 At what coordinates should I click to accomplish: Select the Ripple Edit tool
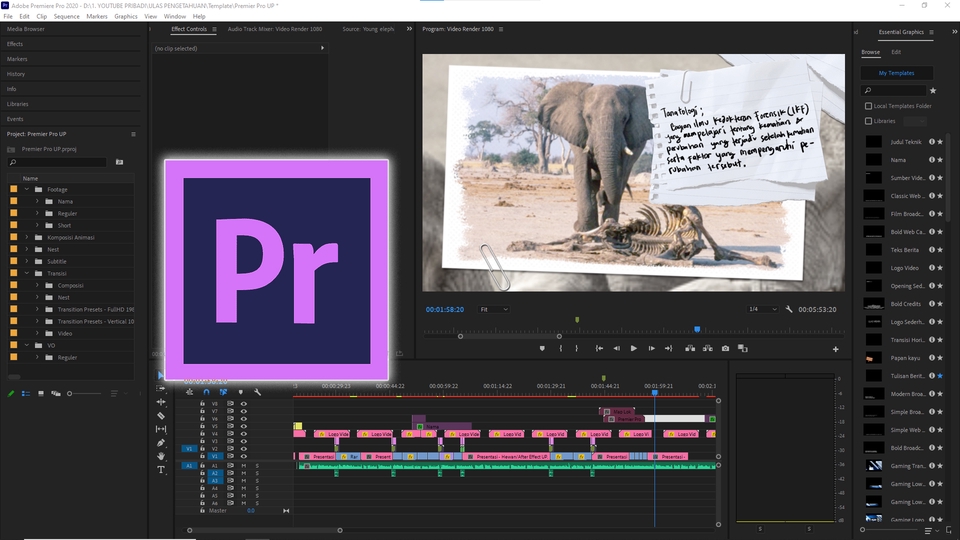click(161, 402)
